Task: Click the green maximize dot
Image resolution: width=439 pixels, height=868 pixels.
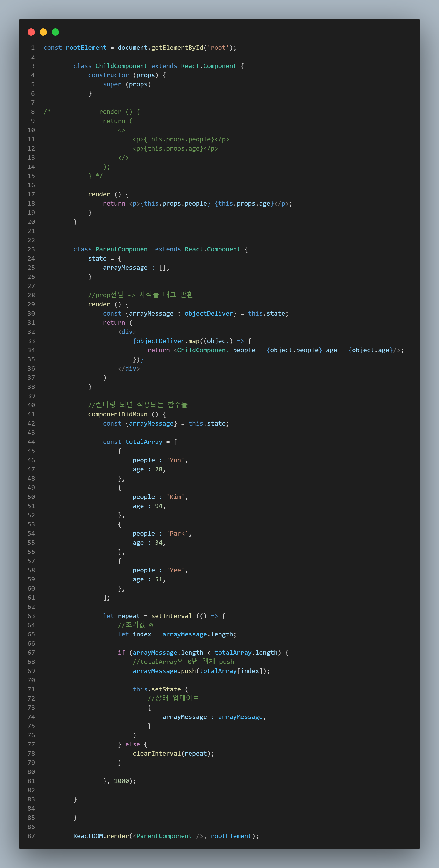Action: coord(55,32)
